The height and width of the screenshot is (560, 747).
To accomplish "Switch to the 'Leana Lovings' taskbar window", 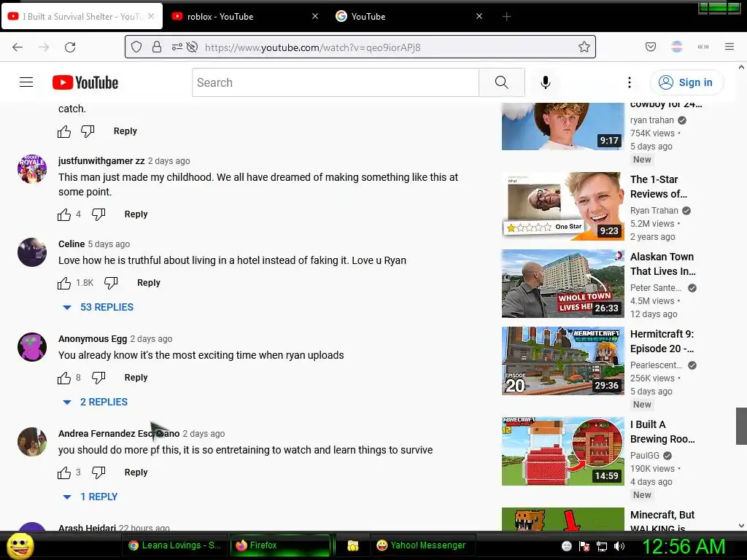I will (175, 545).
